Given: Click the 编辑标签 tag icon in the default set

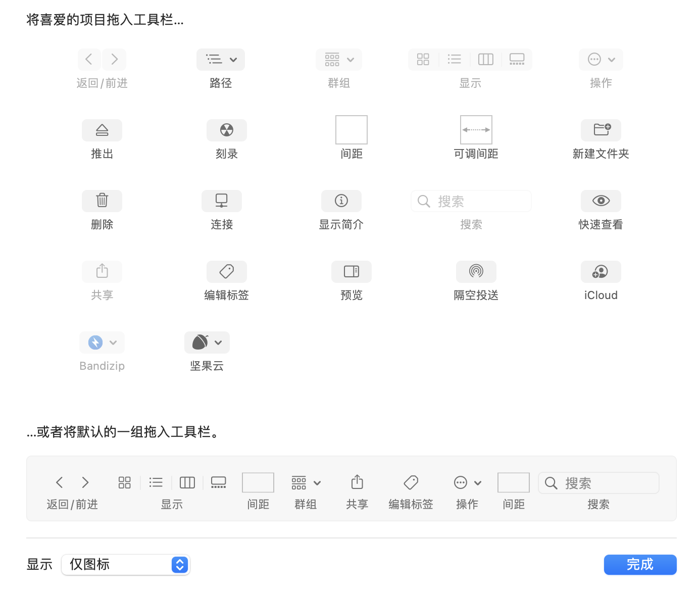Looking at the screenshot, I should (x=411, y=482).
